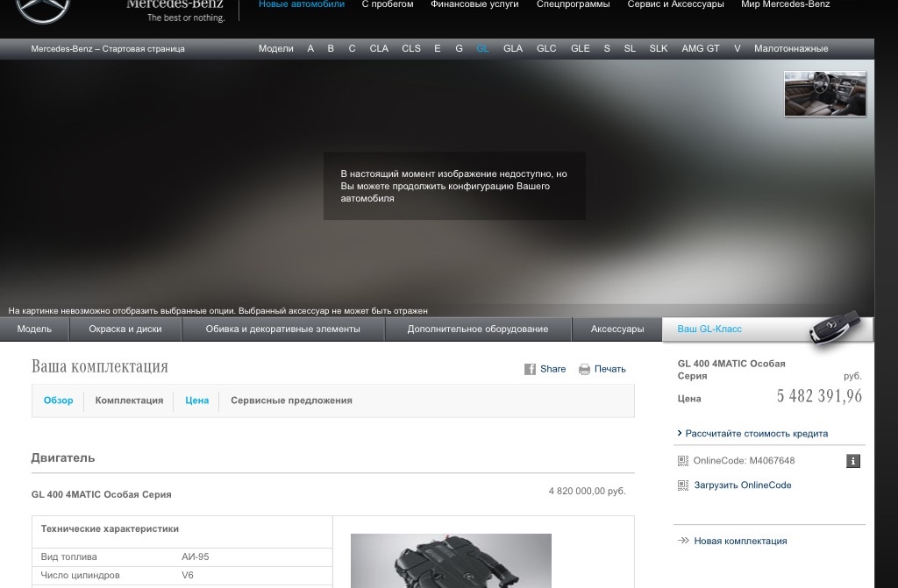Click the Печать link text
The height and width of the screenshot is (588, 898).
coord(610,369)
